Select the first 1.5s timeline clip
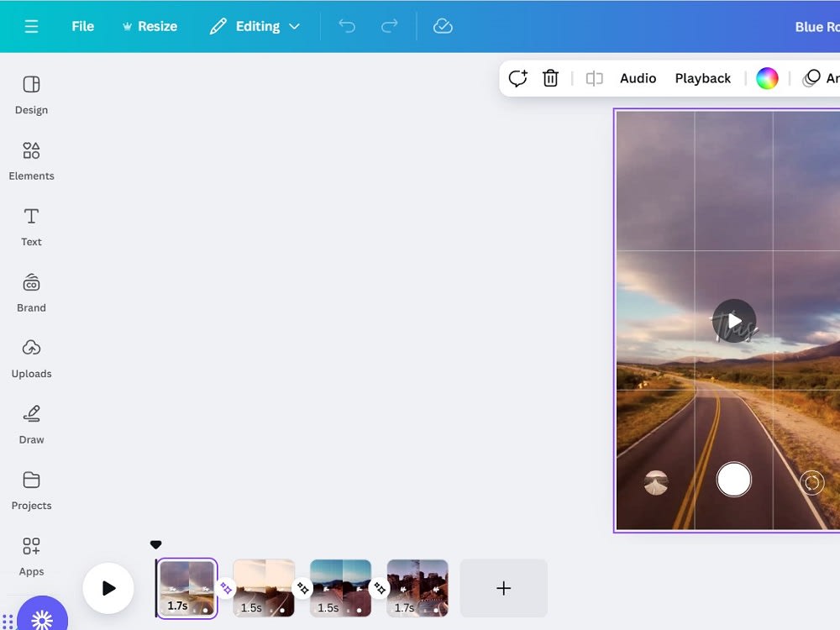 pos(264,588)
